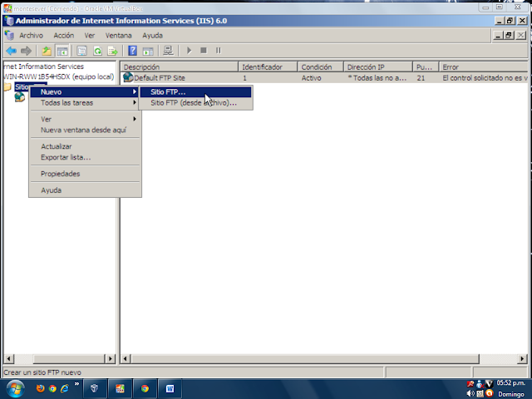Click the list pane horizontal scrollbar thumb
The height and width of the screenshot is (399, 532).
click(x=305, y=358)
